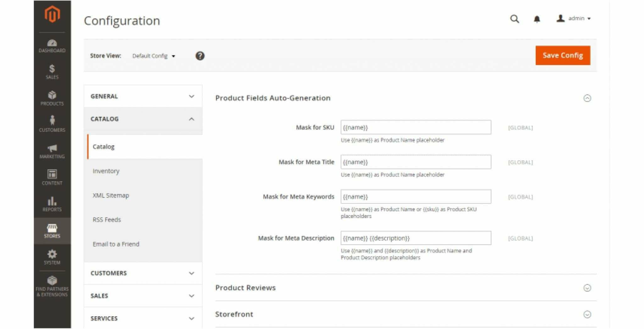Click the Save Config button

tap(563, 55)
